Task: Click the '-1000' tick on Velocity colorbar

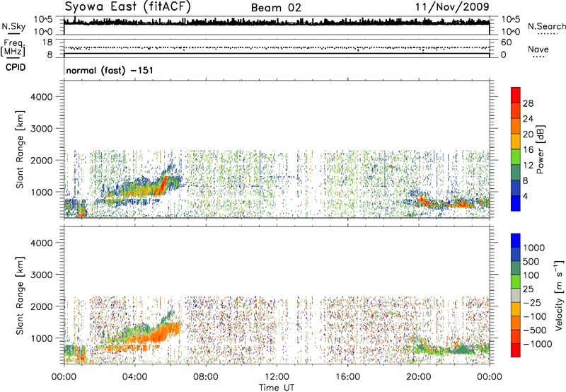Action: (537, 344)
